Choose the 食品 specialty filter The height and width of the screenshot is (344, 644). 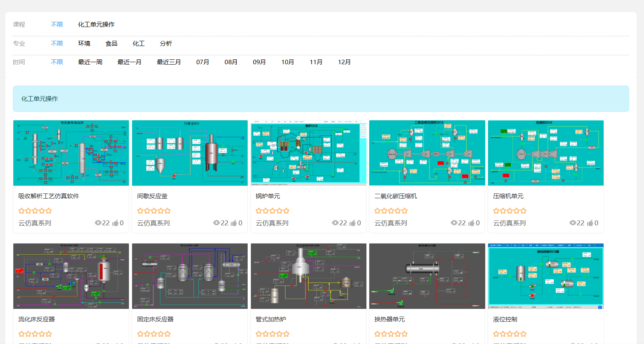click(112, 43)
